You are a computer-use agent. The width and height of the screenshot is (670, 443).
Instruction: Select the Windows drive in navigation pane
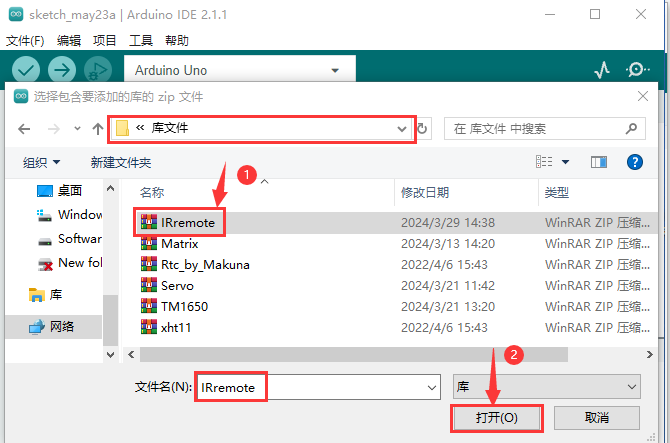[70, 214]
